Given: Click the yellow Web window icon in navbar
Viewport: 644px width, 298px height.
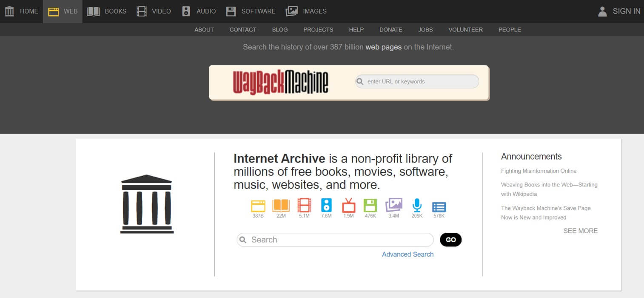Looking at the screenshot, I should point(53,11).
